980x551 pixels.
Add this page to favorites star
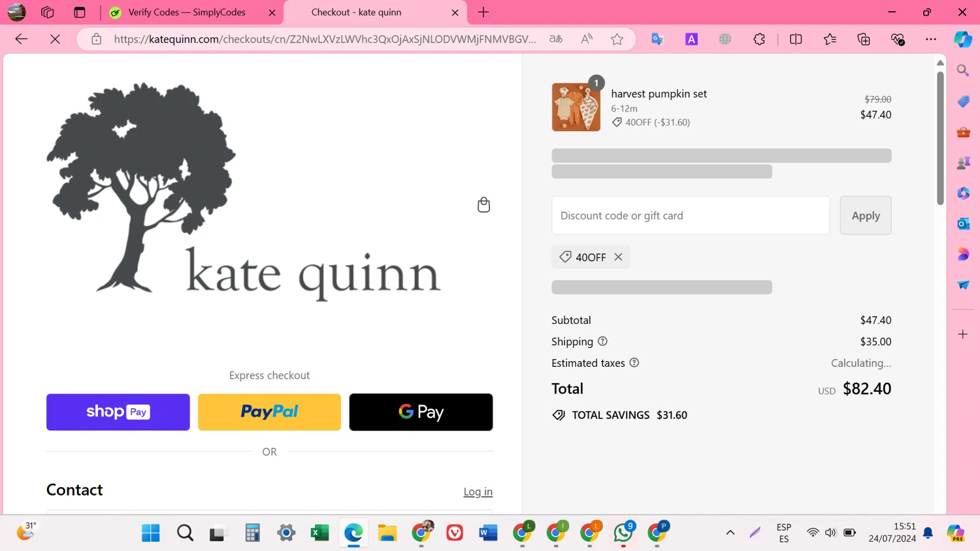[617, 39]
